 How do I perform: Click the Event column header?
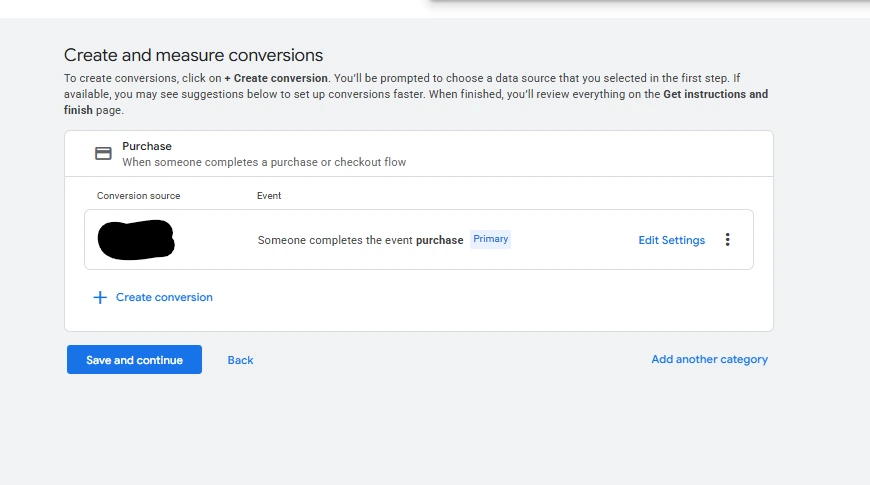(269, 196)
